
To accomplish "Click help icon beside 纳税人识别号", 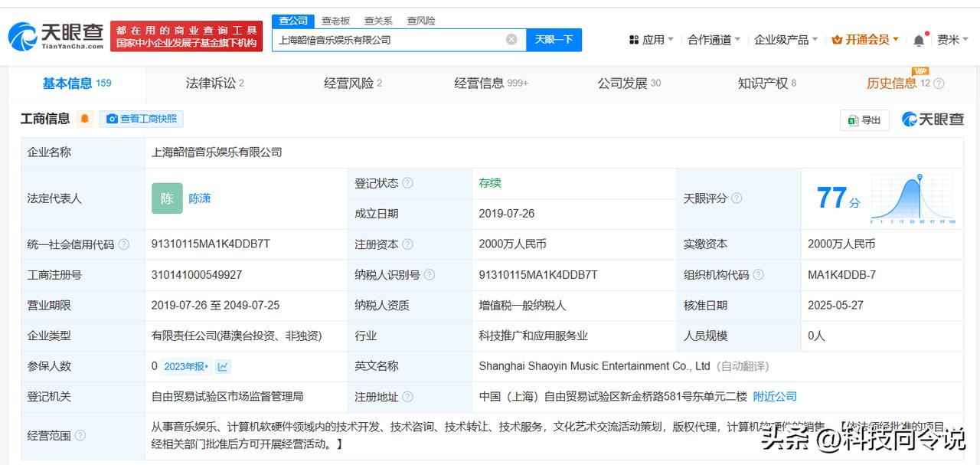I will pos(430,274).
